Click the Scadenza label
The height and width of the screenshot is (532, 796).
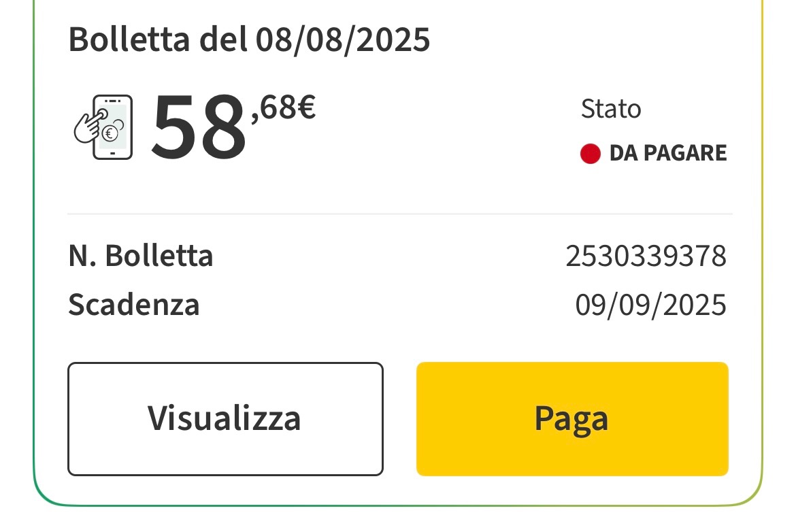134,305
